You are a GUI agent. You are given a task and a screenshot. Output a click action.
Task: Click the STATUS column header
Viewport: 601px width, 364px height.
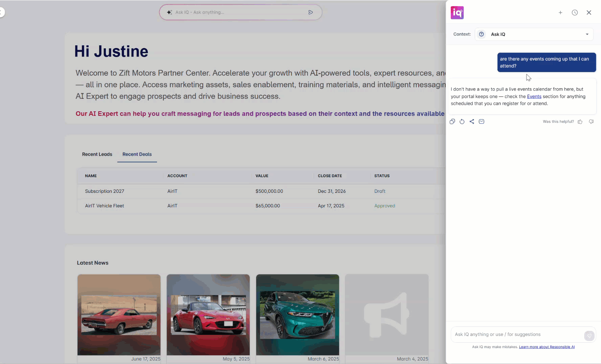pos(382,176)
